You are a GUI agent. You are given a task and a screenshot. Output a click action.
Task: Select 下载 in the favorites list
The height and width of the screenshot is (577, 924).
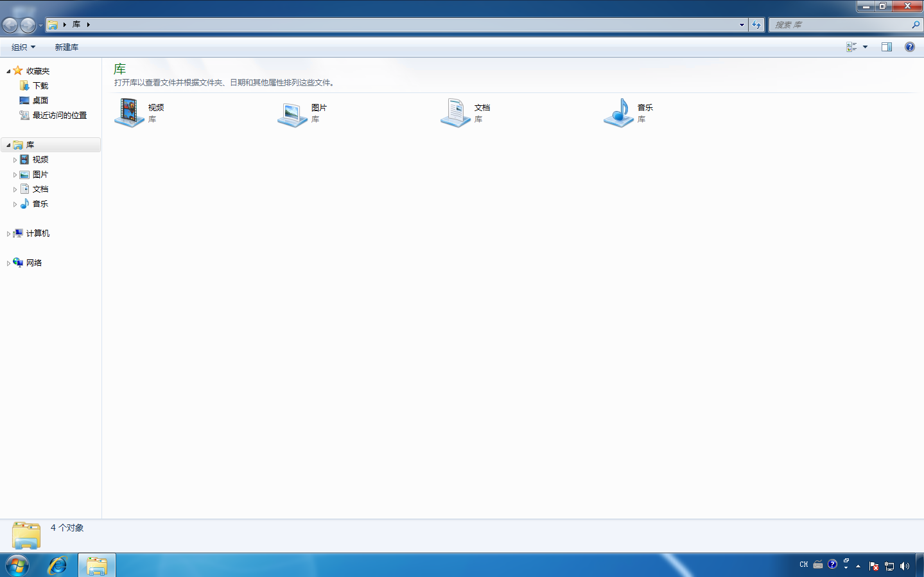(x=40, y=86)
